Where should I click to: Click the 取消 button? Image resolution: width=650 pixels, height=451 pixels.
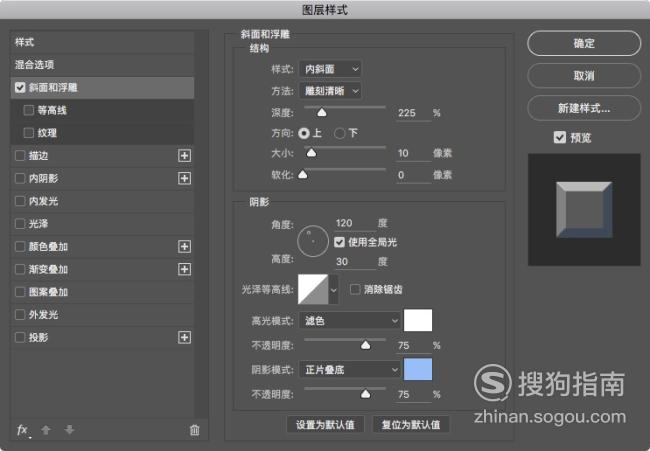point(584,75)
